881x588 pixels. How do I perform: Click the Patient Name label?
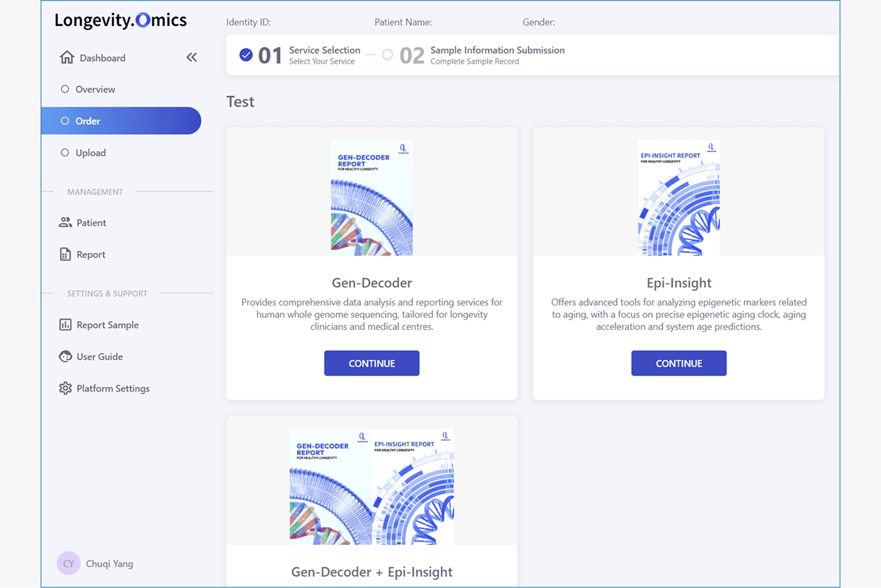[x=403, y=22]
